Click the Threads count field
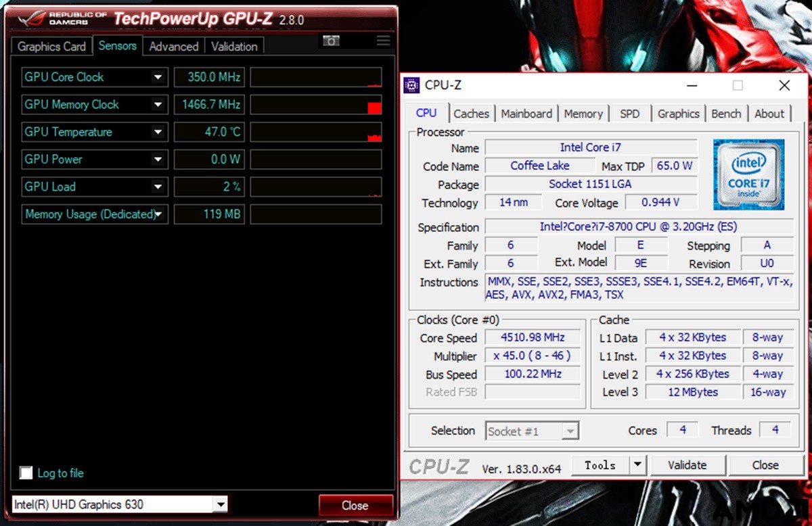 [775, 430]
